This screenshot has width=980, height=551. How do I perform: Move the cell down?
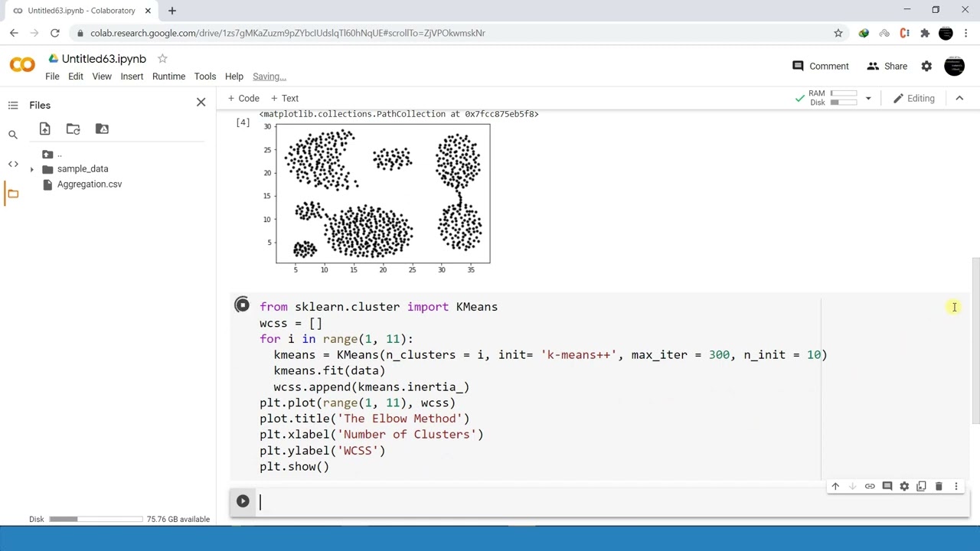tap(852, 487)
